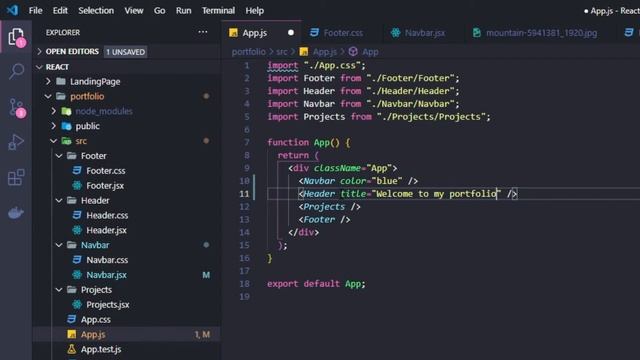Image resolution: width=640 pixels, height=360 pixels.
Task: Switch to the App.js editor tab
Action: coord(261,33)
